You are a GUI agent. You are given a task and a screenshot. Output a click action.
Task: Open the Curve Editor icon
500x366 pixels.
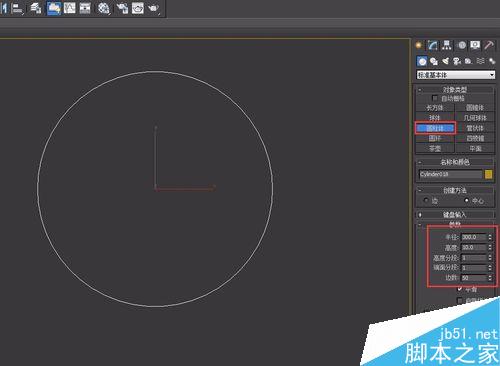tap(70, 8)
